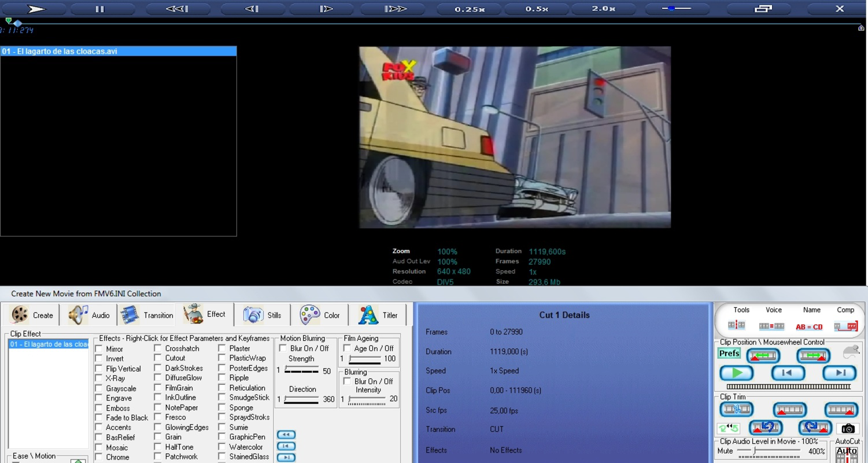
Task: Toggle Blurring Blur On / Off checkbox
Action: click(348, 381)
